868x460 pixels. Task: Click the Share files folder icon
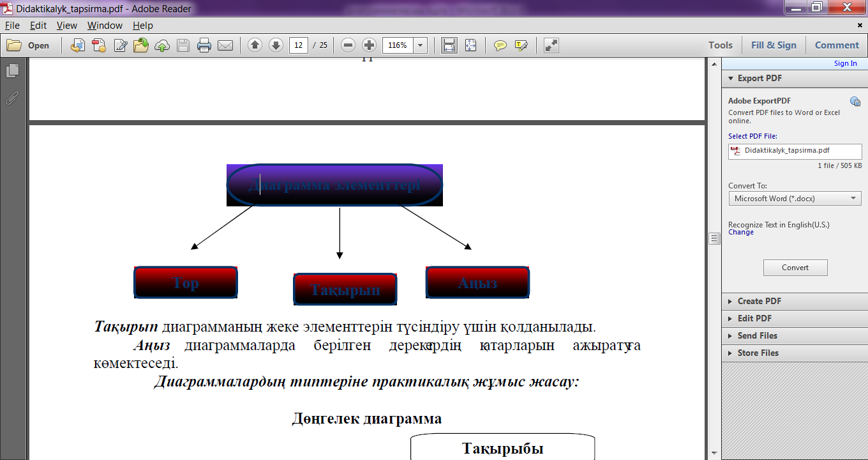pos(141,45)
